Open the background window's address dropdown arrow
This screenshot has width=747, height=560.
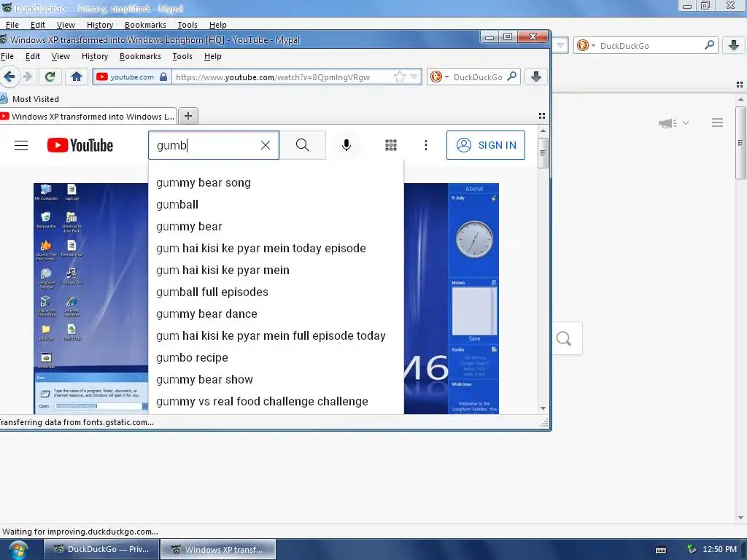click(561, 46)
